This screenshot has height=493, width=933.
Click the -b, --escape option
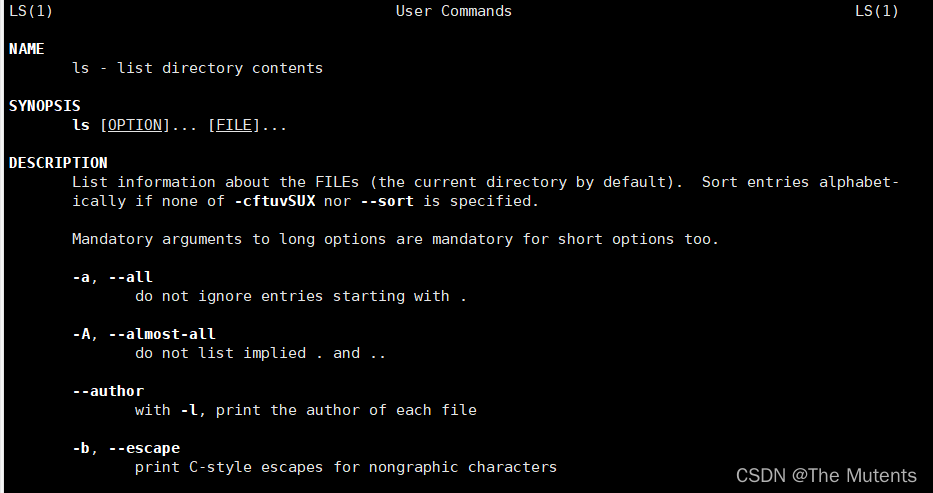click(126, 448)
